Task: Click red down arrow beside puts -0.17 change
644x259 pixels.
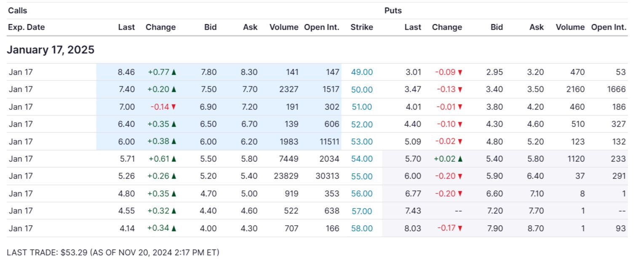Action: 460,229
